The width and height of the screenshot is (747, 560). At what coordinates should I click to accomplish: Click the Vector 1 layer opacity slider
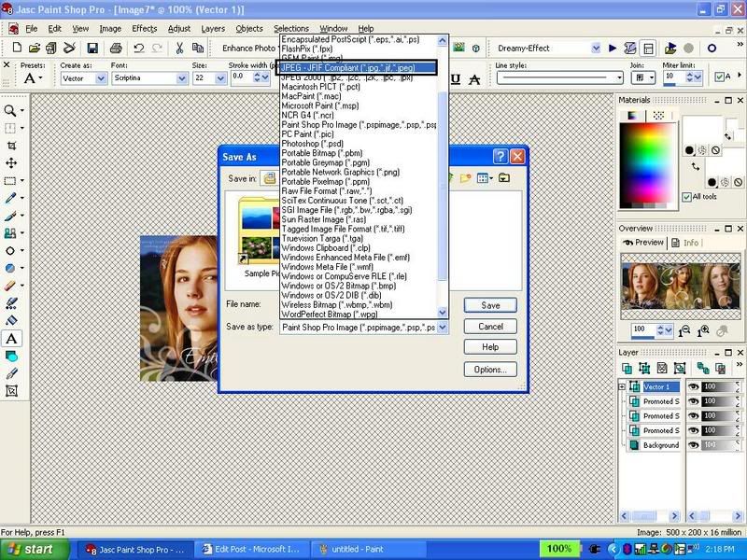(720, 387)
